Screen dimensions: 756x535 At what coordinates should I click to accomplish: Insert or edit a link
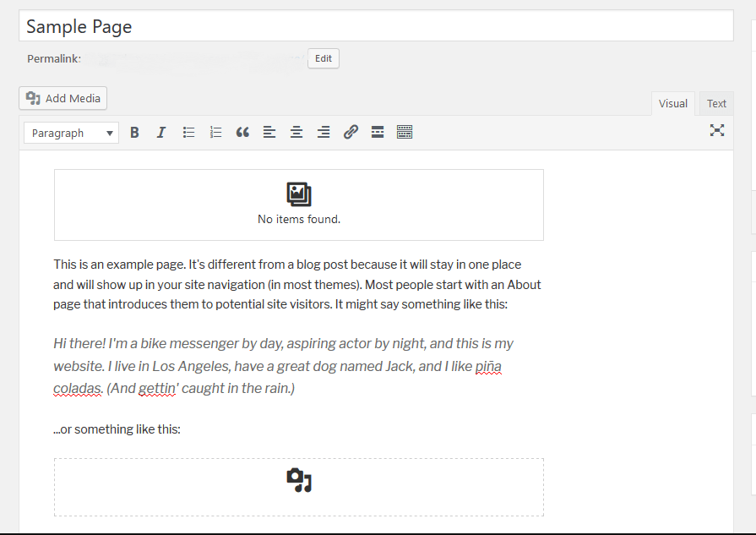click(351, 133)
